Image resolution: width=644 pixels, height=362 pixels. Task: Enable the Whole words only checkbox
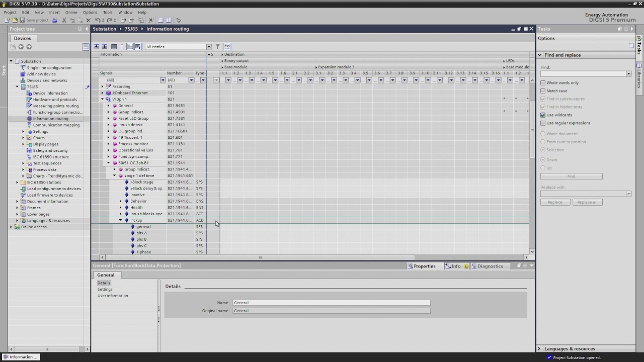point(543,83)
